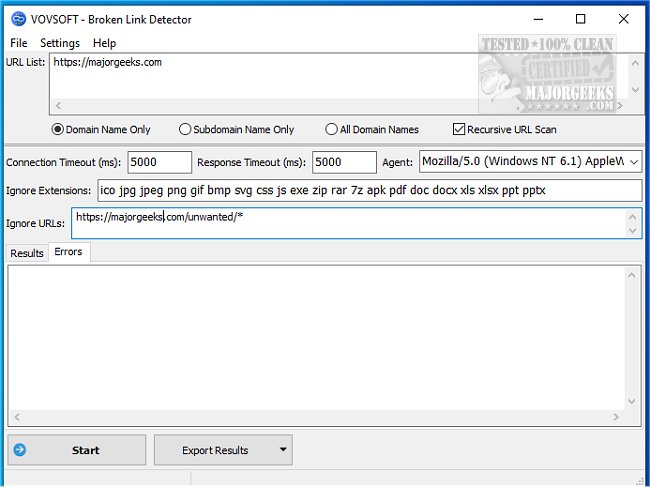Open the Settings menu
This screenshot has height=487, width=650.
[x=60, y=43]
